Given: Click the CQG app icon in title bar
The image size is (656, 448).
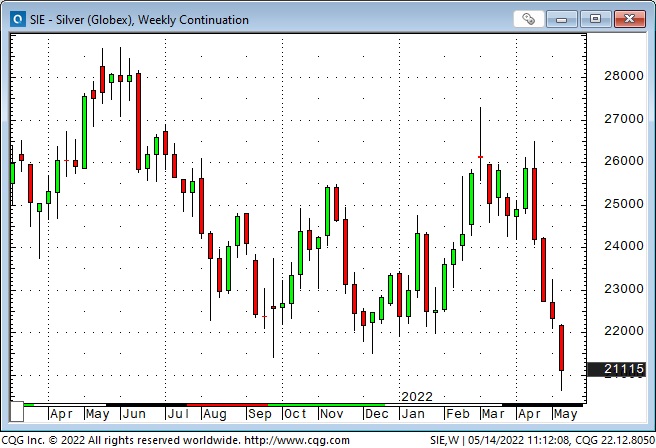Looking at the screenshot, I should (x=18, y=19).
